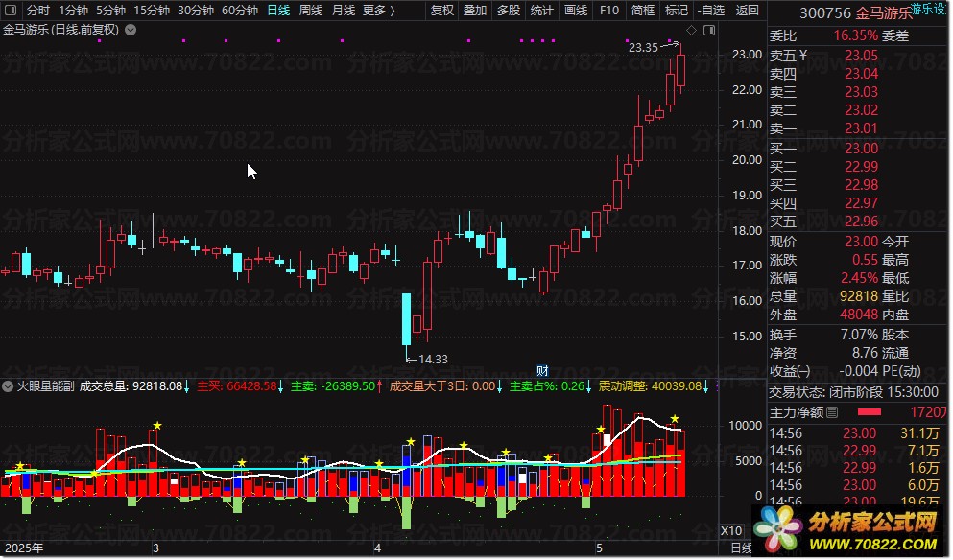This screenshot has height=560, width=953.
Task: Switch to 简框 simple frame
Action: [643, 11]
